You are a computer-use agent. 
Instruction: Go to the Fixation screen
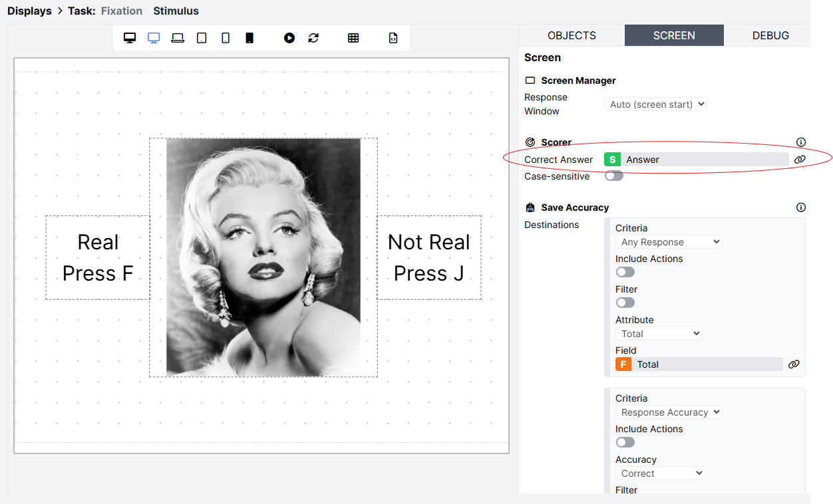click(122, 11)
